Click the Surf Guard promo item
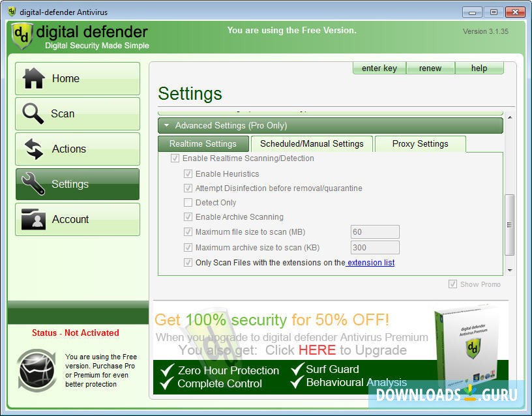 coord(325,369)
